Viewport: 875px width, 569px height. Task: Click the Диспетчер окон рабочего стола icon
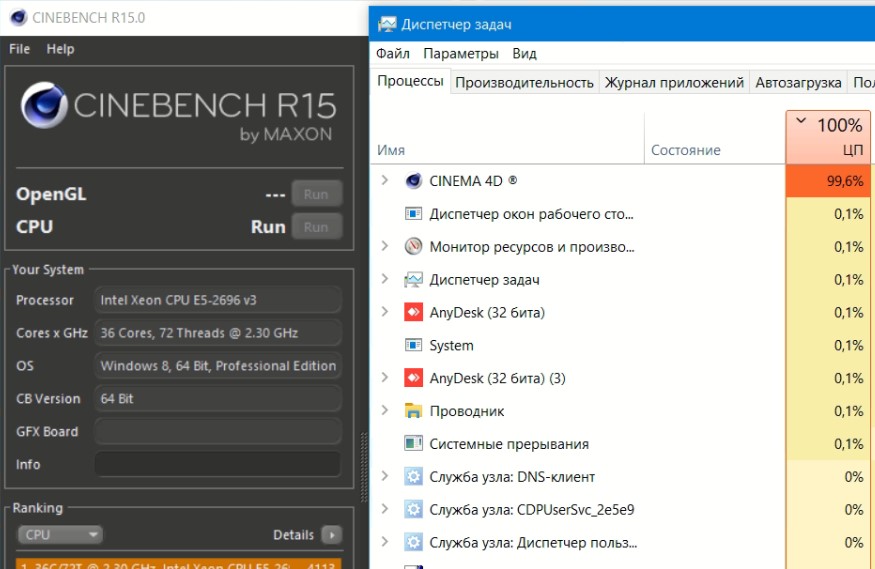click(x=414, y=214)
